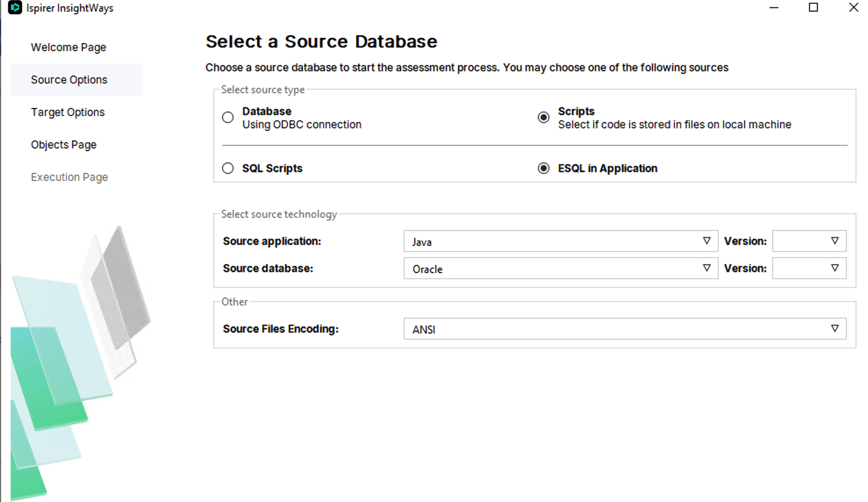Viewport: 868px width, 502px height.
Task: Open the Objects Page step
Action: pyautogui.click(x=64, y=145)
